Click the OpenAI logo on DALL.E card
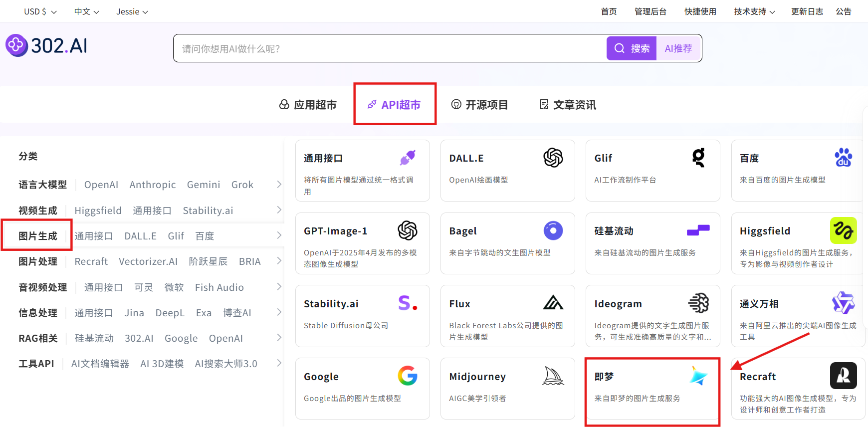 point(553,158)
